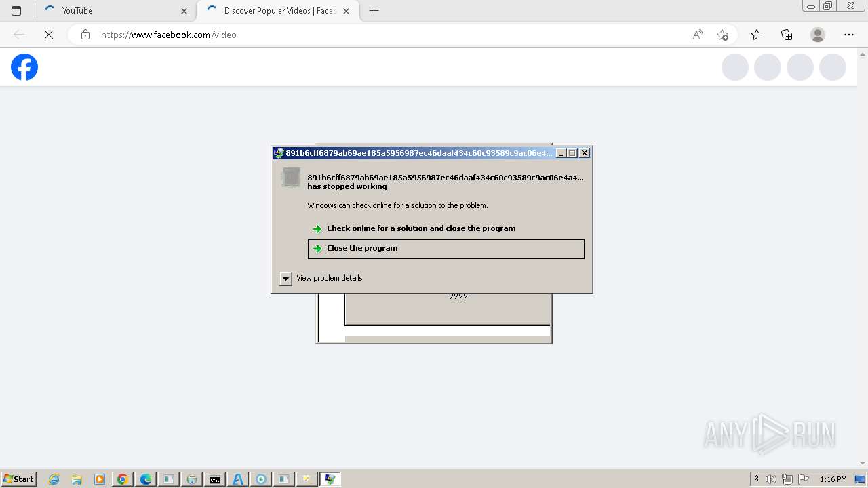Click the 1:16 PM clock
Image resolution: width=868 pixels, height=488 pixels.
[833, 479]
